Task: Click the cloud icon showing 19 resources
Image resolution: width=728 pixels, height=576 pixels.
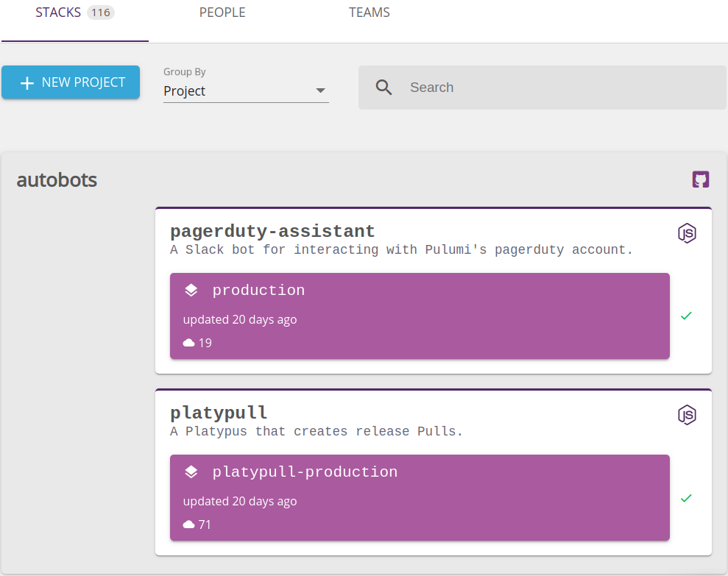Action: coord(189,342)
